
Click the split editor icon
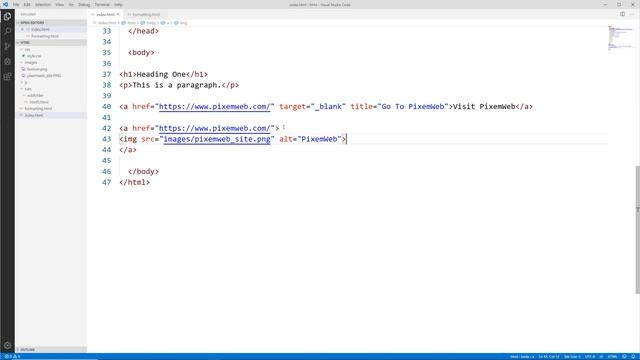coord(622,14)
